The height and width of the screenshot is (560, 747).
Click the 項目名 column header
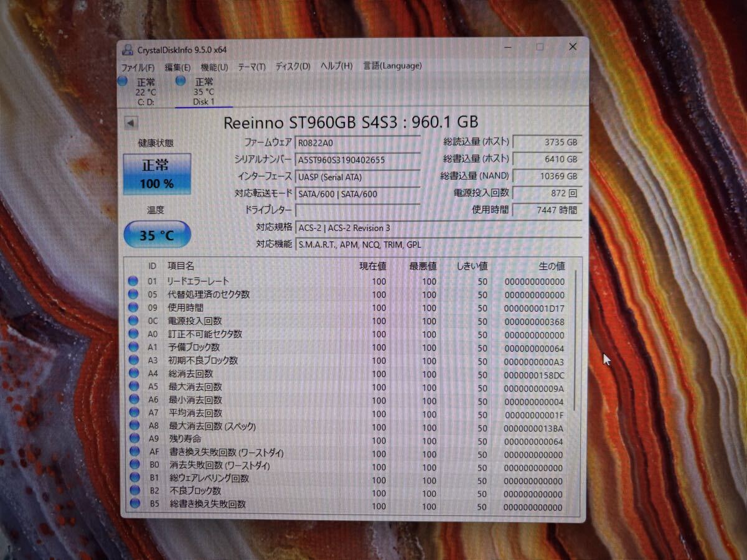181,266
